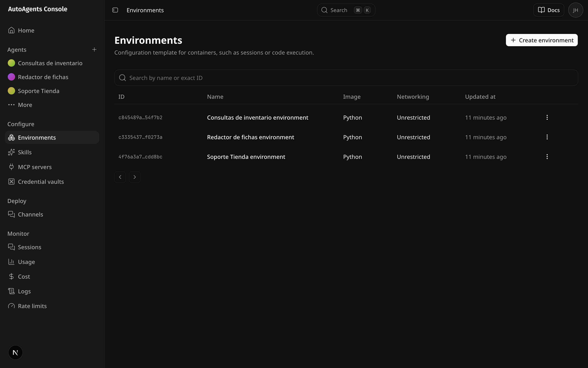Image resolution: width=588 pixels, height=368 pixels.
Task: Open Channels under Deploy
Action: tap(52, 214)
